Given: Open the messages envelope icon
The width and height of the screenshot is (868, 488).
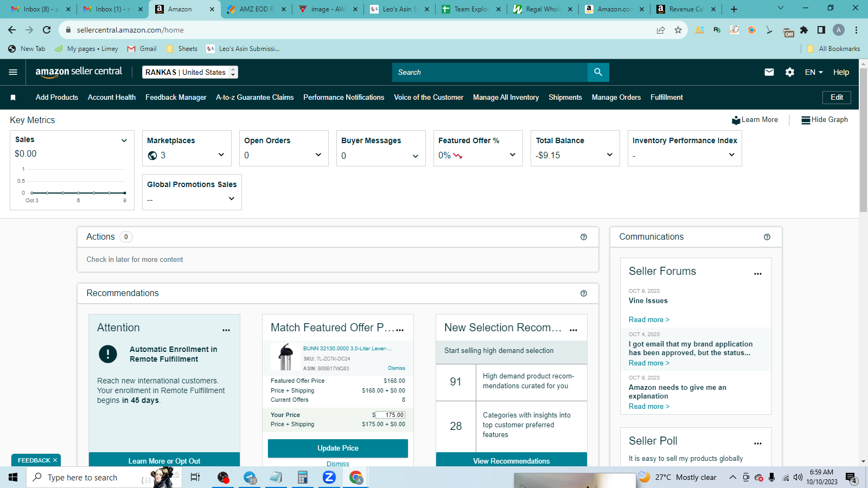Looking at the screenshot, I should [x=769, y=72].
